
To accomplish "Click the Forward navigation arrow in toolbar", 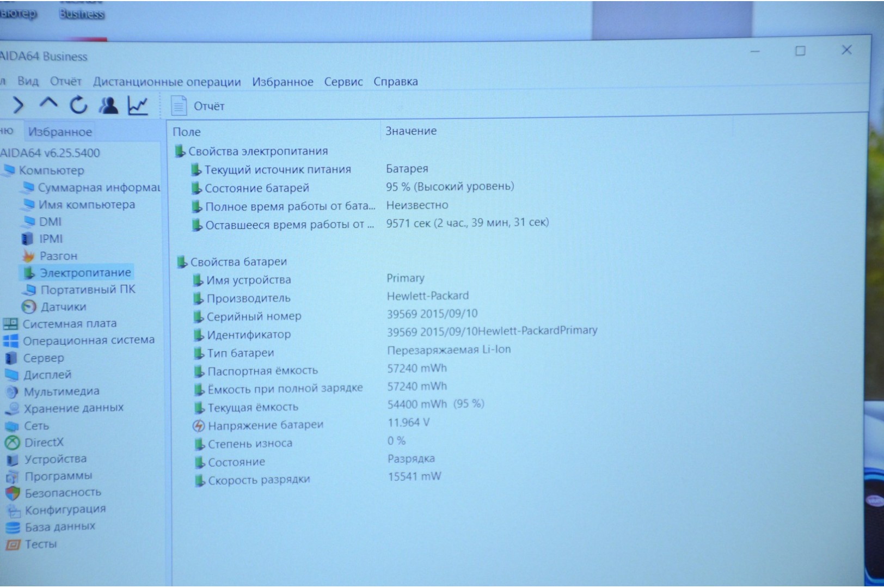I will [x=18, y=105].
